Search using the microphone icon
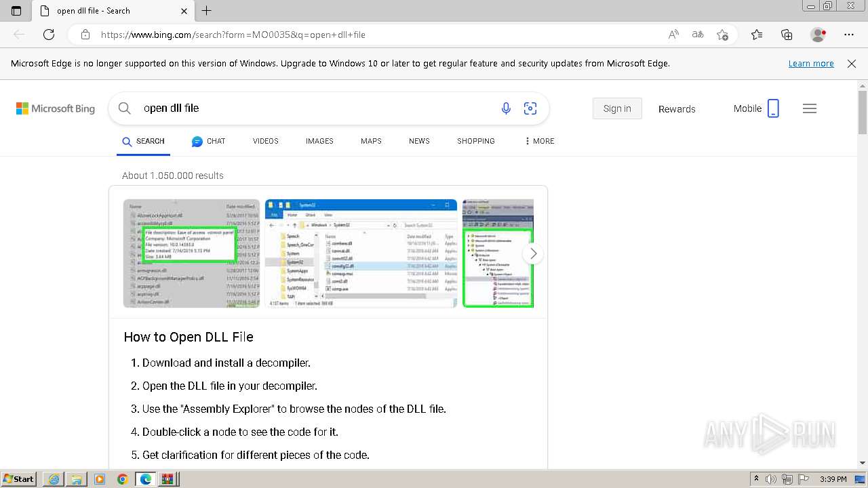 [506, 108]
